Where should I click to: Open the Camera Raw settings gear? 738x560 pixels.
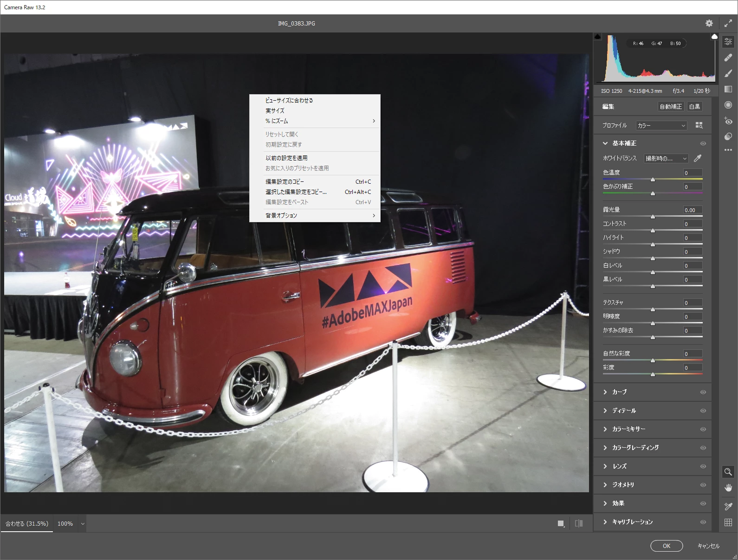pos(709,23)
